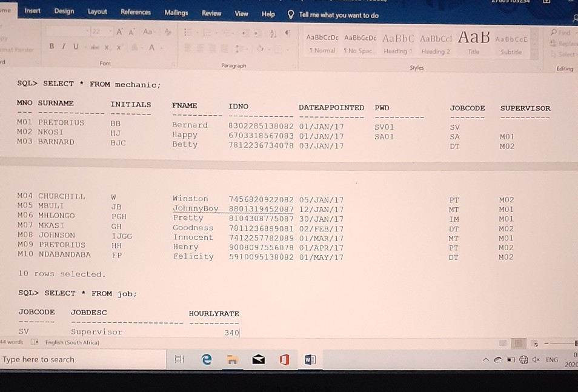Apply the Heading 1 style
578x392 pixels.
pyautogui.click(x=398, y=42)
